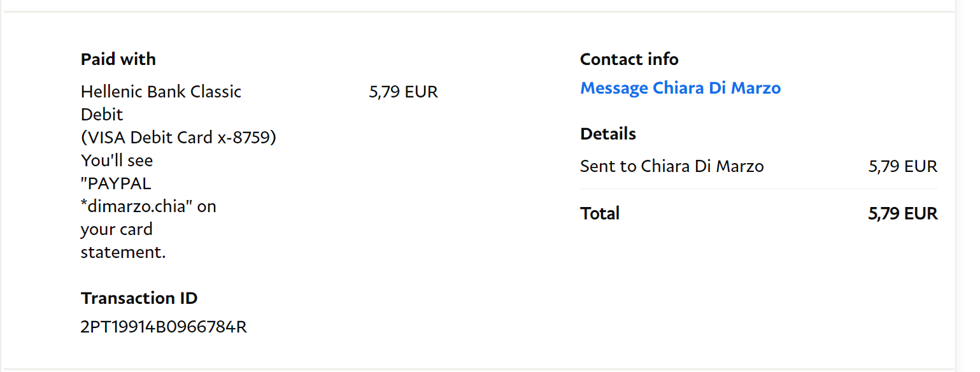Click the "your card" text line
Screen dimensions: 980x372
117,229
